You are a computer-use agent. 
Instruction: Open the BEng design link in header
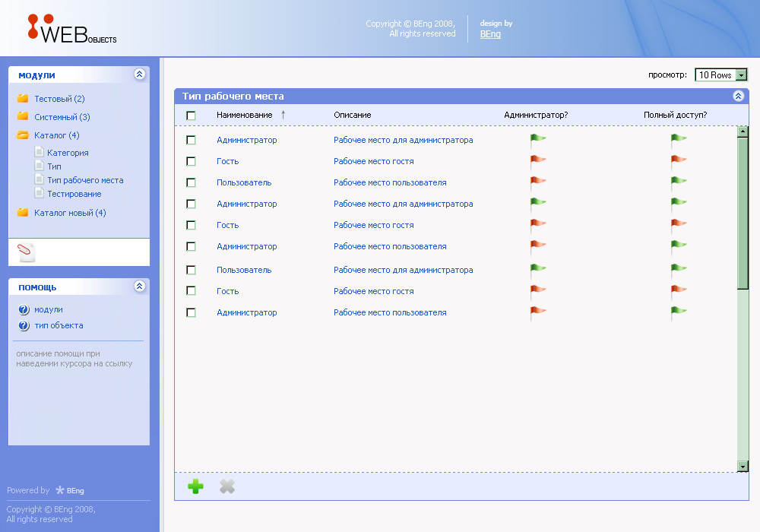[490, 34]
